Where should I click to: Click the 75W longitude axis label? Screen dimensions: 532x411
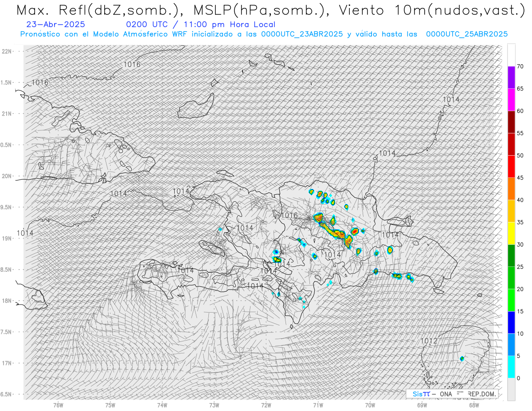point(110,405)
